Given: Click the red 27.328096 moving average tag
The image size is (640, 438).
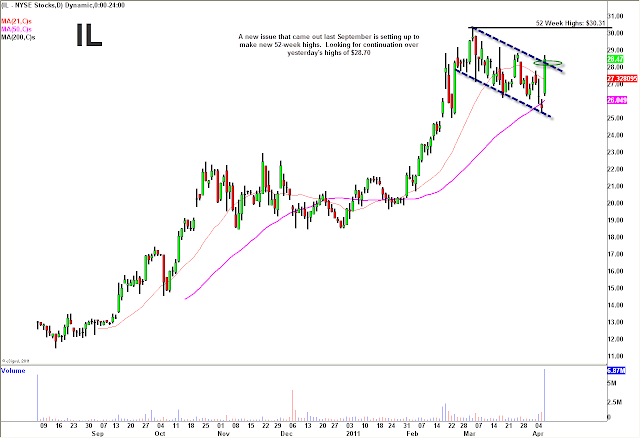Looking at the screenshot, I should [x=622, y=78].
